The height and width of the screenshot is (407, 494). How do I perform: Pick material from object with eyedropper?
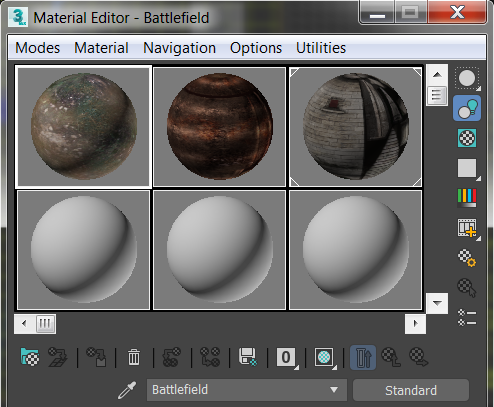(x=127, y=390)
